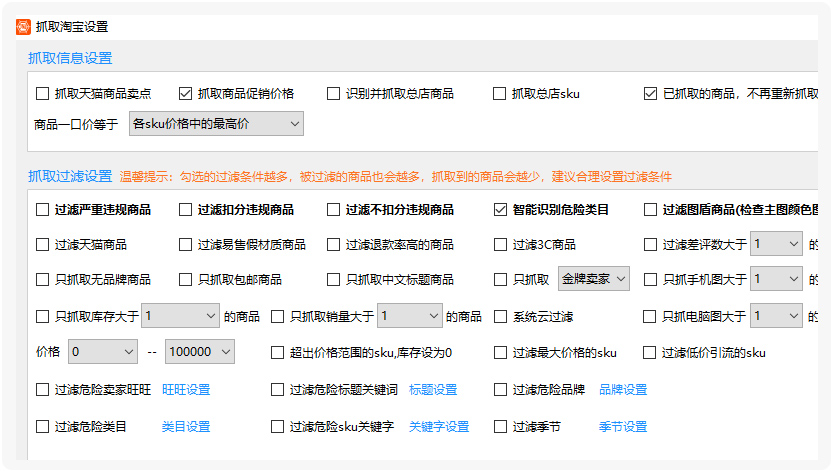Open 品牌设置 link
Viewport: 831px width, 476px height.
click(623, 390)
